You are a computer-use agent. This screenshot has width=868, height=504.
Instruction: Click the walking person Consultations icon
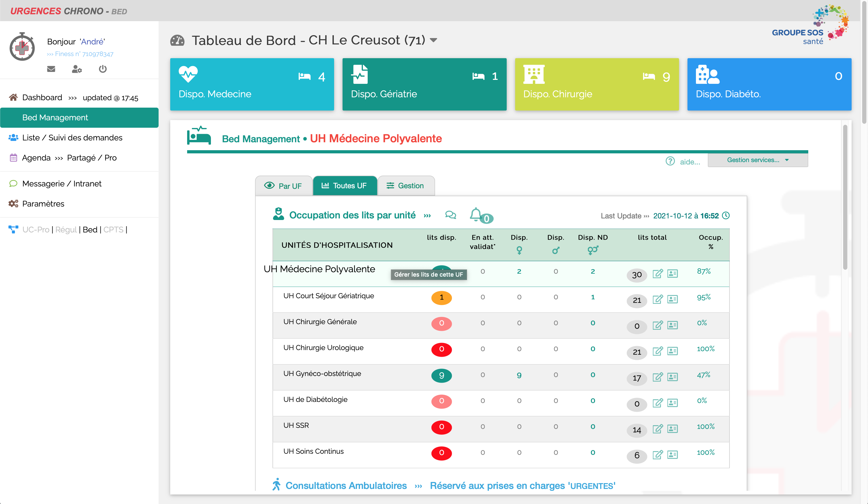[x=276, y=484]
